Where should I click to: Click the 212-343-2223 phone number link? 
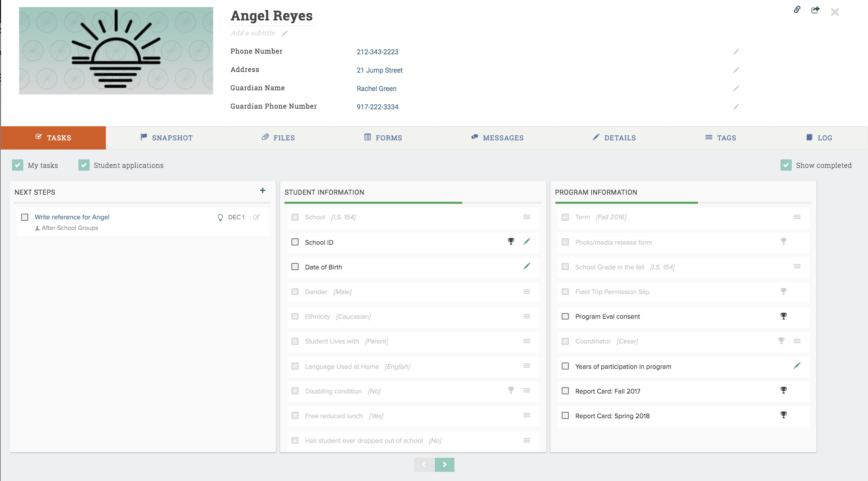click(x=377, y=52)
